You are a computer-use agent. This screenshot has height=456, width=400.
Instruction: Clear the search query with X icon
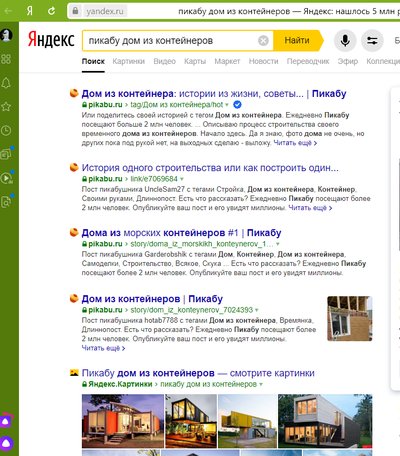[x=263, y=41]
